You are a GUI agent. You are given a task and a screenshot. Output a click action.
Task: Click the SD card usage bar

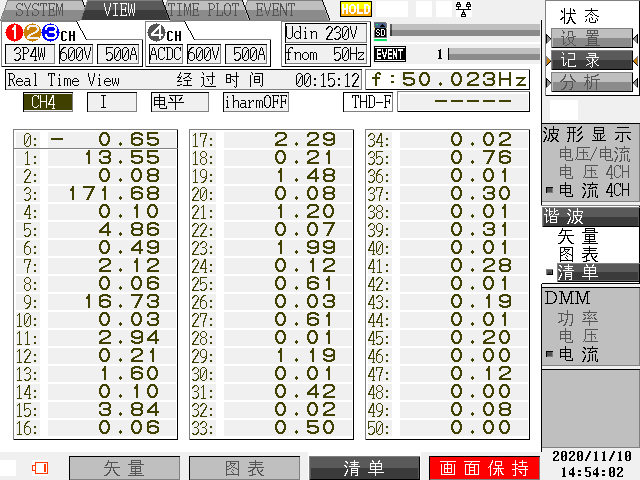pyautogui.click(x=462, y=31)
